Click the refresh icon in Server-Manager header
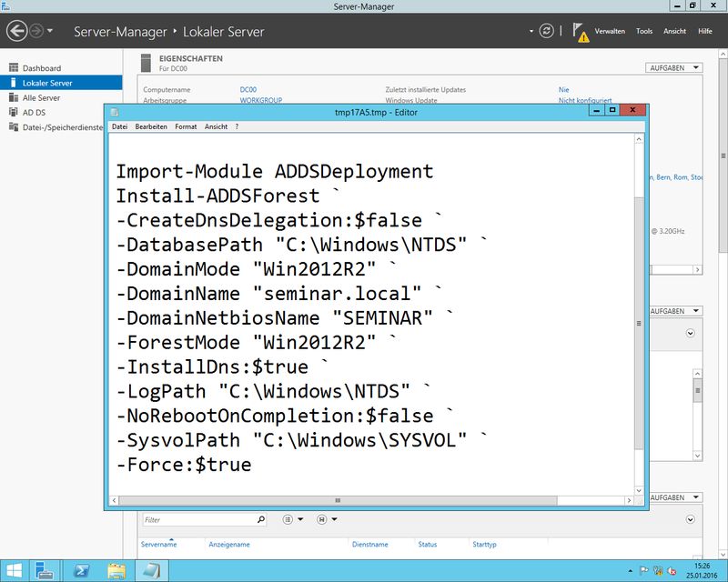 pos(546,31)
